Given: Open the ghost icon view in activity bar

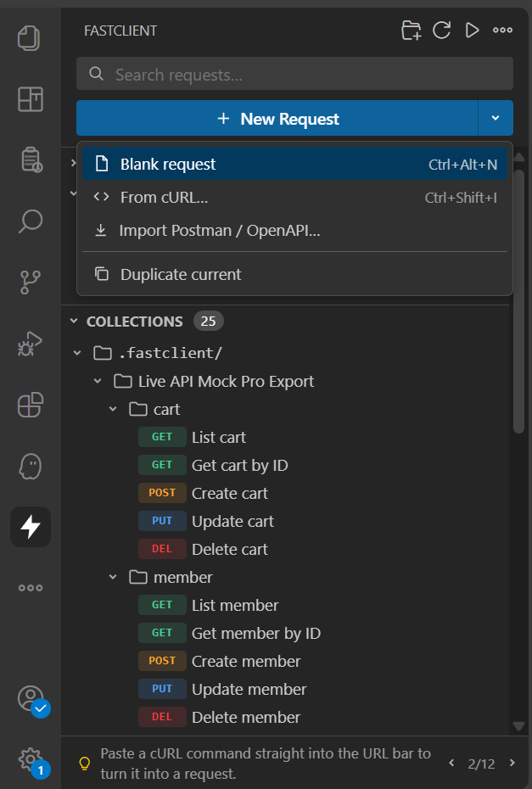Looking at the screenshot, I should (x=31, y=467).
